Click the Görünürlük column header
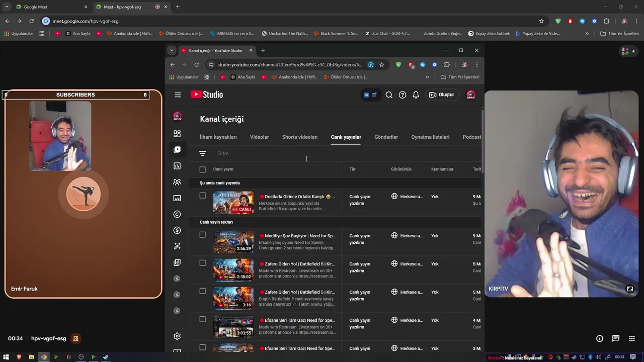This screenshot has width=644, height=362. tap(401, 169)
